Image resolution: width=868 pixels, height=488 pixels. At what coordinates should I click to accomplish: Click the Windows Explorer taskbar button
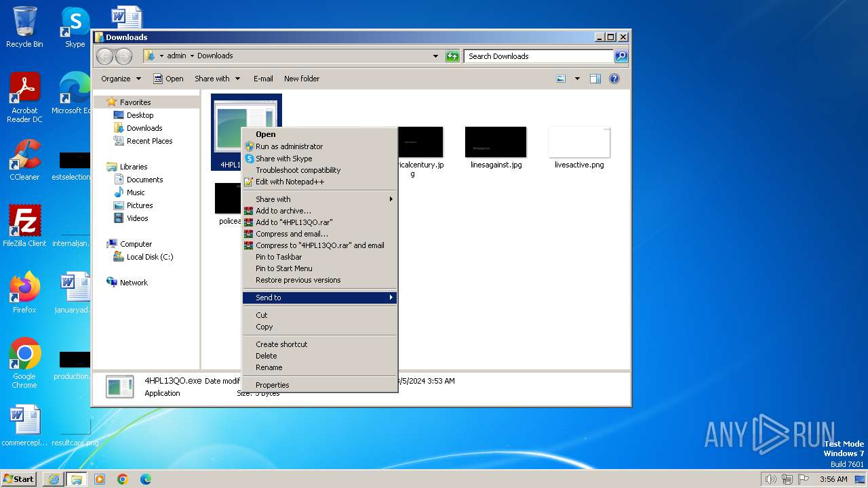[76, 479]
